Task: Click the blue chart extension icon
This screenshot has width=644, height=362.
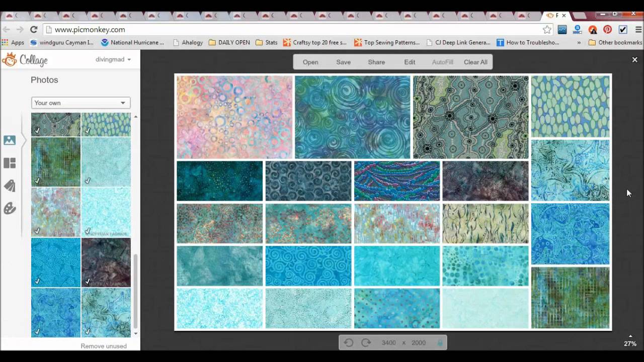Action: (562, 30)
